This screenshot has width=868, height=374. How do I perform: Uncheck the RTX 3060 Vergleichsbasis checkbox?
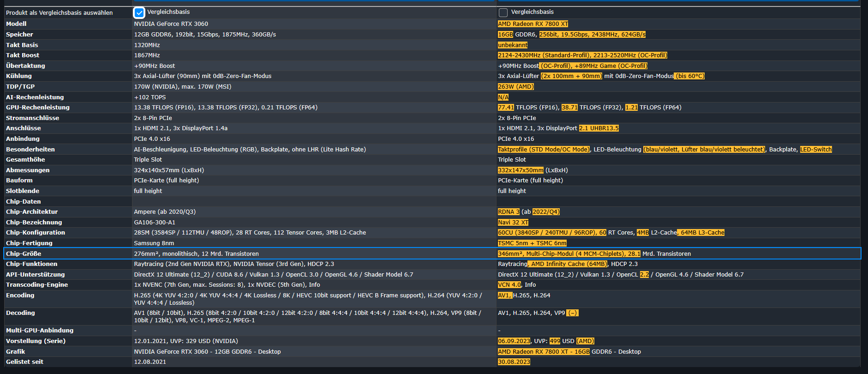click(x=139, y=12)
